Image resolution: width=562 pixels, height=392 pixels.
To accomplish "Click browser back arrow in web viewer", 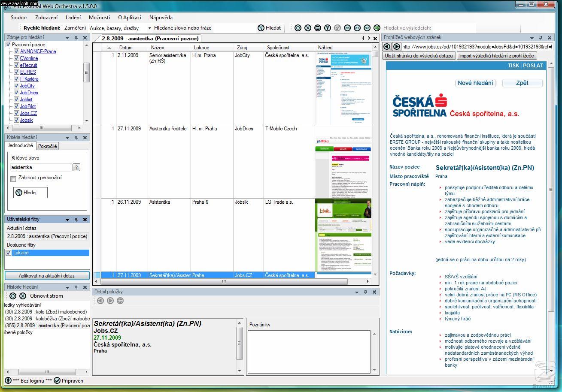I will [387, 46].
